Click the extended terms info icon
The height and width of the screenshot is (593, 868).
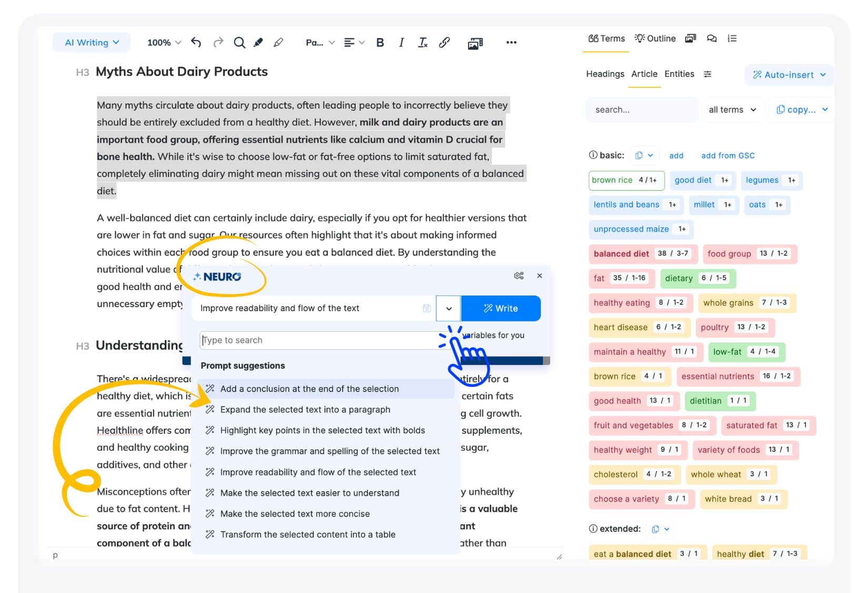pyautogui.click(x=593, y=529)
